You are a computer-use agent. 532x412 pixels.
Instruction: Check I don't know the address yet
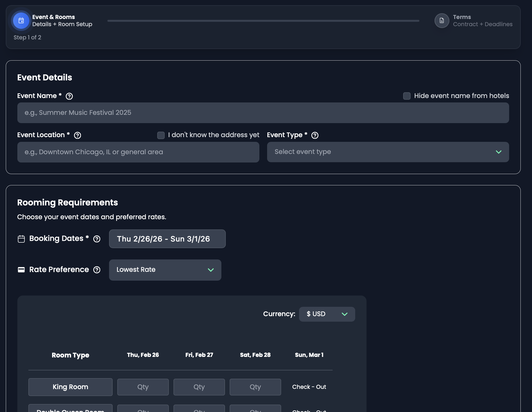[161, 135]
